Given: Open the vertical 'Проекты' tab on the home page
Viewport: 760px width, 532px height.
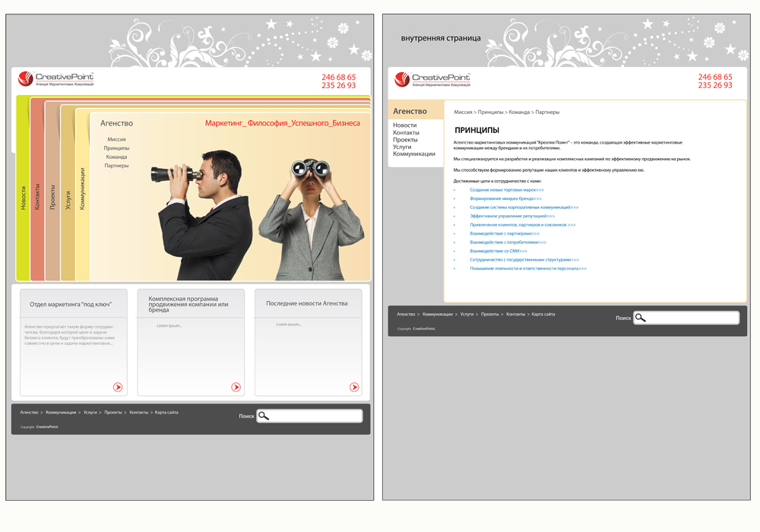Looking at the screenshot, I should pyautogui.click(x=52, y=197).
